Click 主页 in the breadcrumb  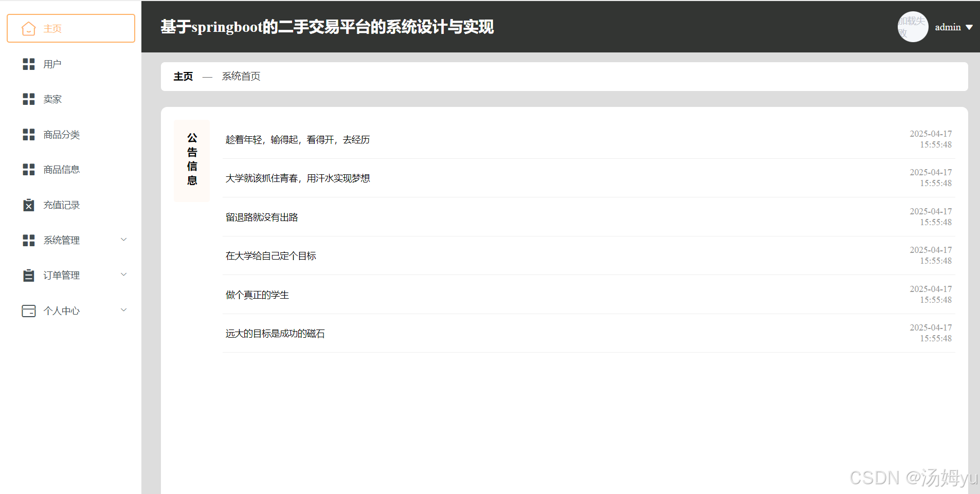[x=183, y=77]
